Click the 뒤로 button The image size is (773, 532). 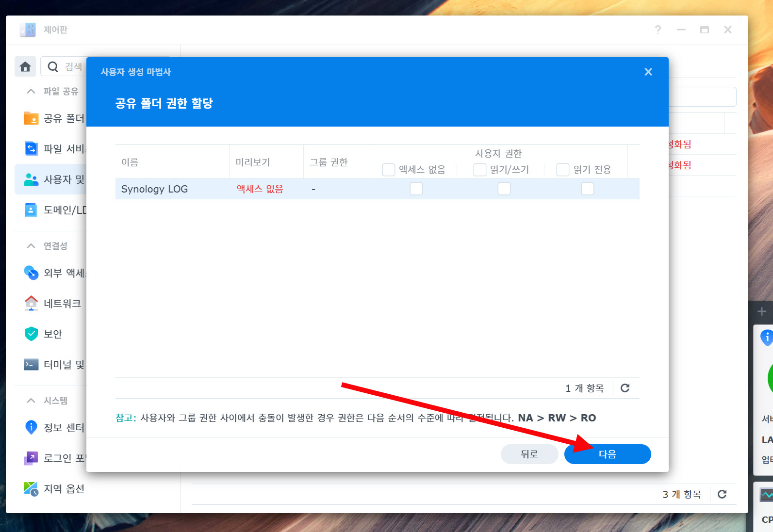(529, 454)
